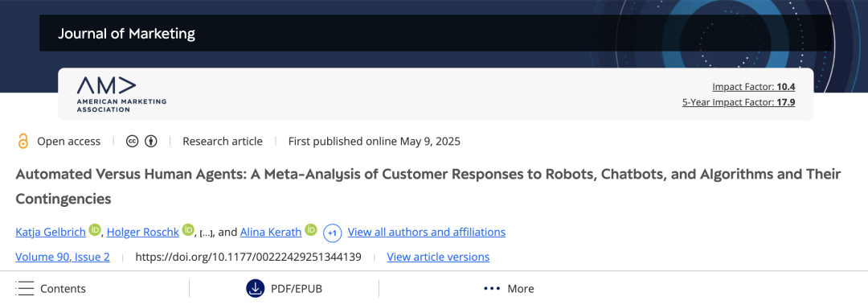868x305 pixels.
Task: Click the three-dot More icon
Action: pyautogui.click(x=492, y=288)
